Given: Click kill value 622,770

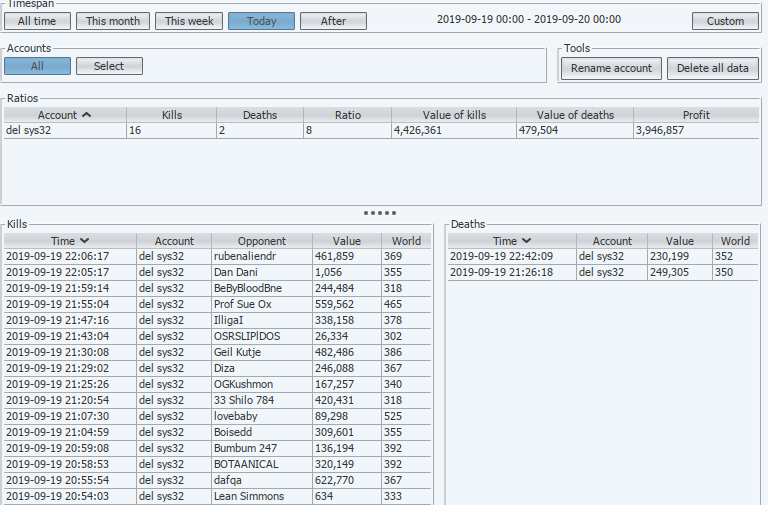Looking at the screenshot, I should (x=334, y=481).
